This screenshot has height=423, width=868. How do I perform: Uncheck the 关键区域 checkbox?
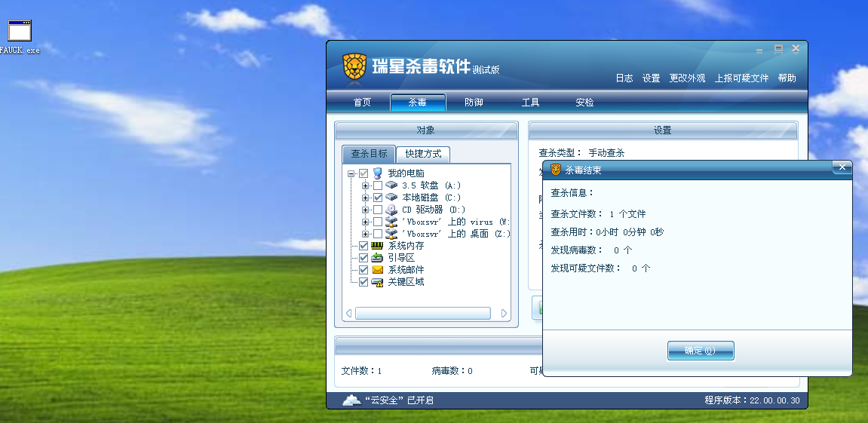tap(363, 282)
